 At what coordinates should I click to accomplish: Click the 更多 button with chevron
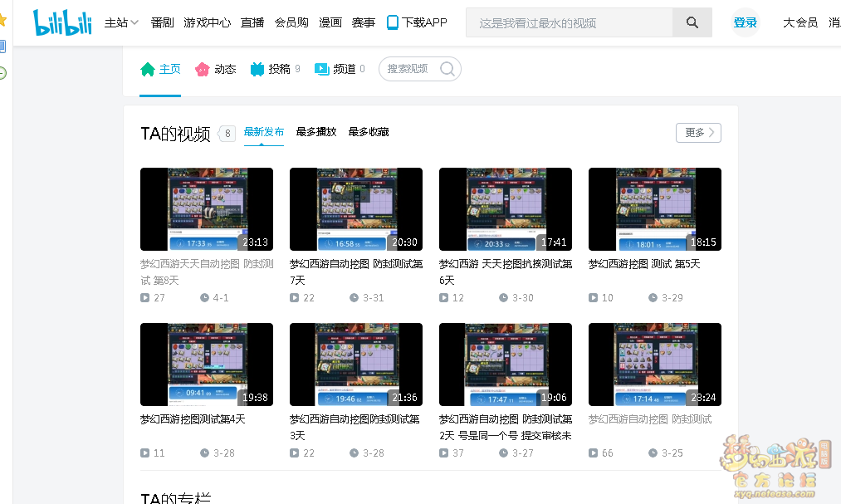[x=699, y=133]
